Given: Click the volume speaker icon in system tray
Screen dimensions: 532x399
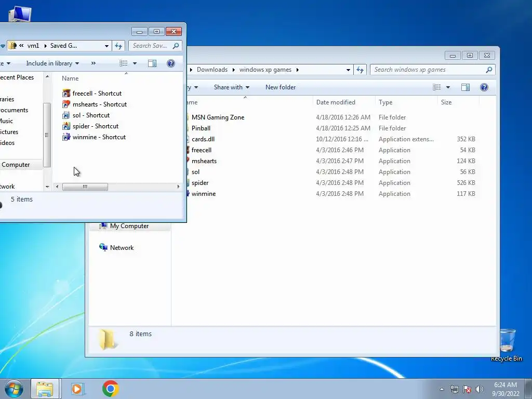Looking at the screenshot, I should coord(479,389).
